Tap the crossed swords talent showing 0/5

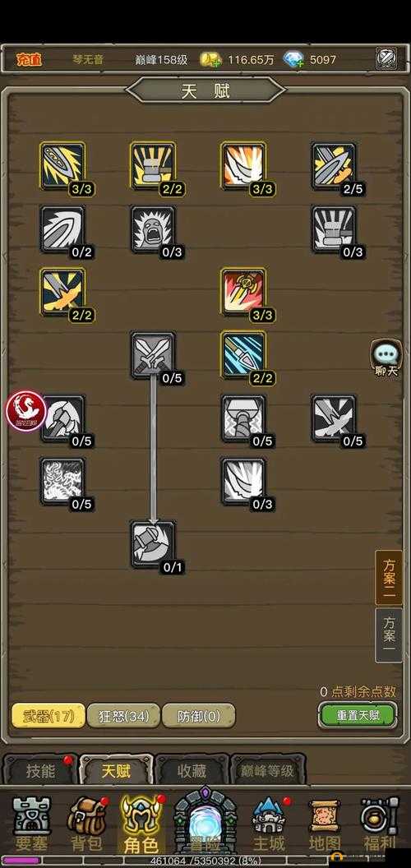click(153, 355)
